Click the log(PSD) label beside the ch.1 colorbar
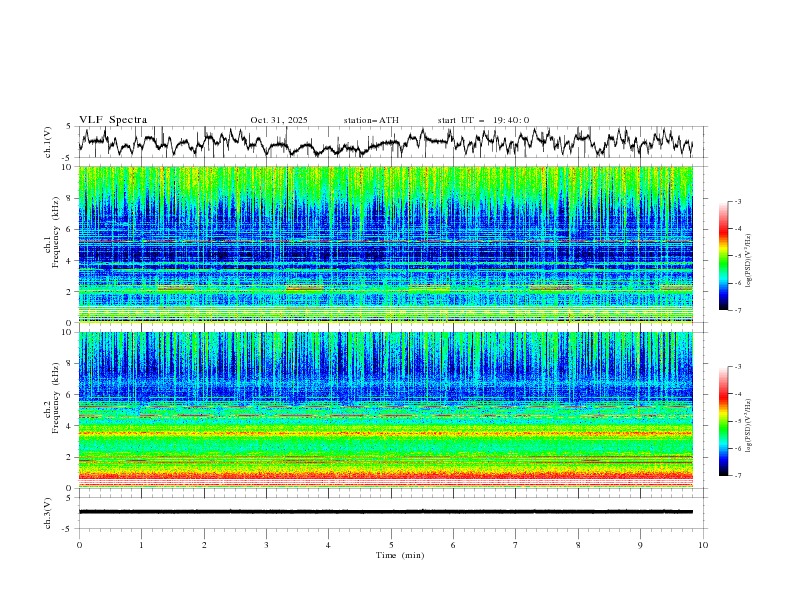The width and height of the screenshot is (792, 612). coord(750,261)
